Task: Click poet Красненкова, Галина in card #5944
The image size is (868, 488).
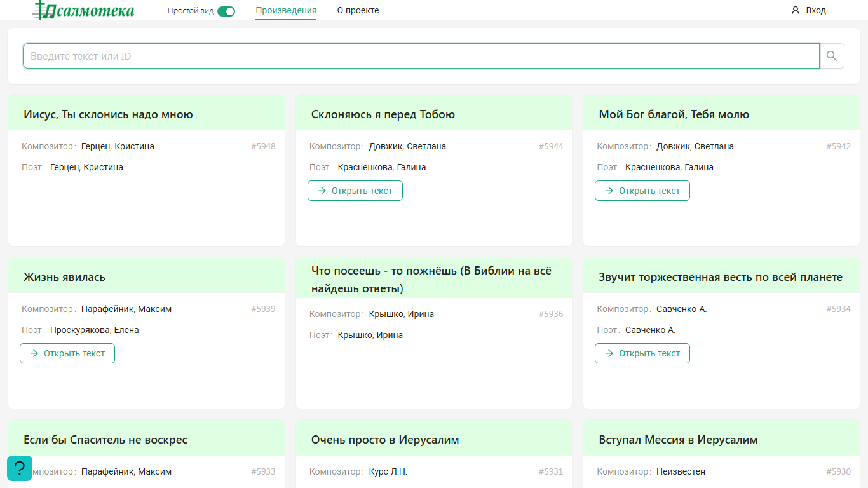Action: (382, 167)
